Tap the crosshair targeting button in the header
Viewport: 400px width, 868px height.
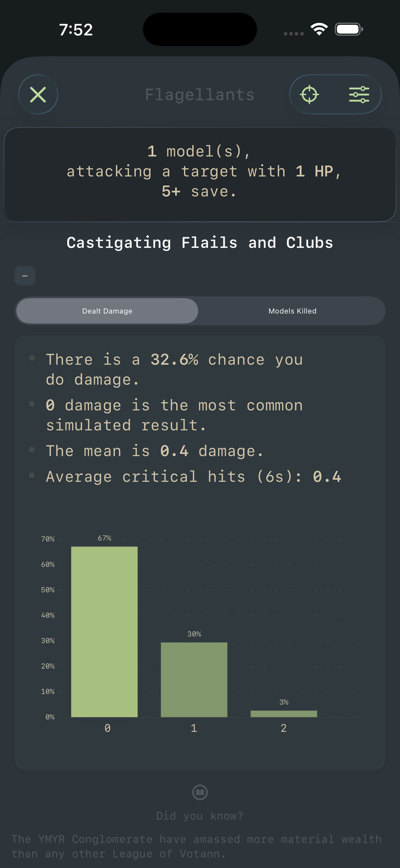(309, 94)
